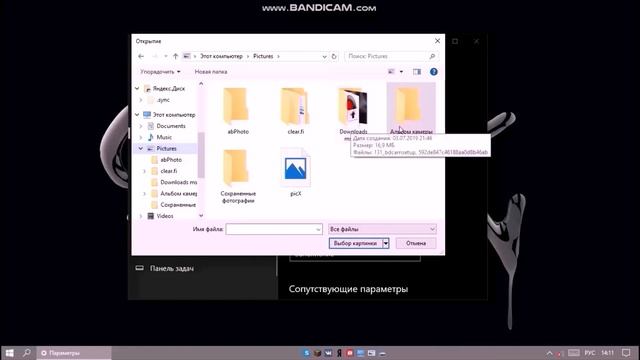Expand the Videos tree node
Screen dimensions: 640x360
point(141,216)
